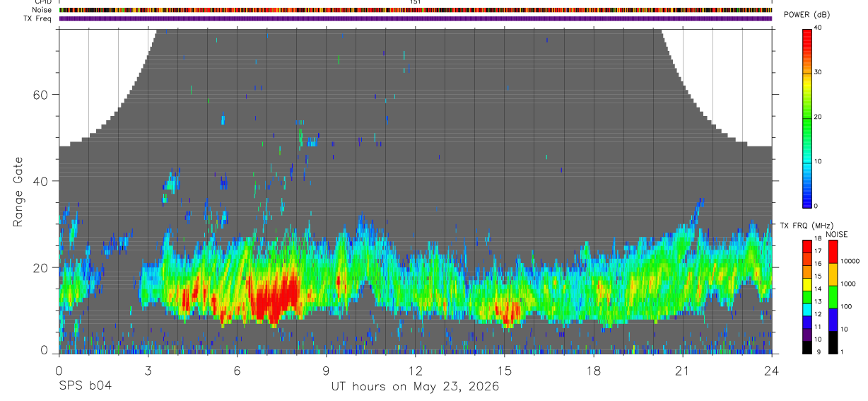Click the purple TX Freq strip above the plot
The image size is (868, 401).
click(x=416, y=18)
